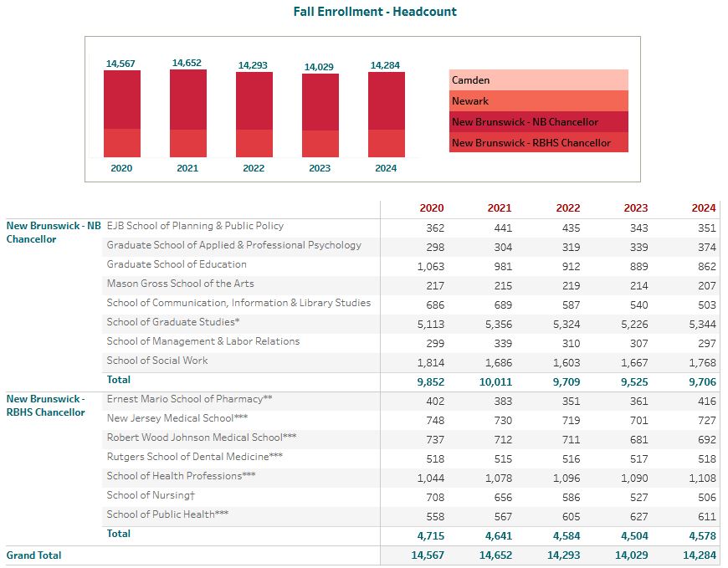This screenshot has width=728, height=568.
Task: Select the Camden legend swatch
Action: click(539, 80)
